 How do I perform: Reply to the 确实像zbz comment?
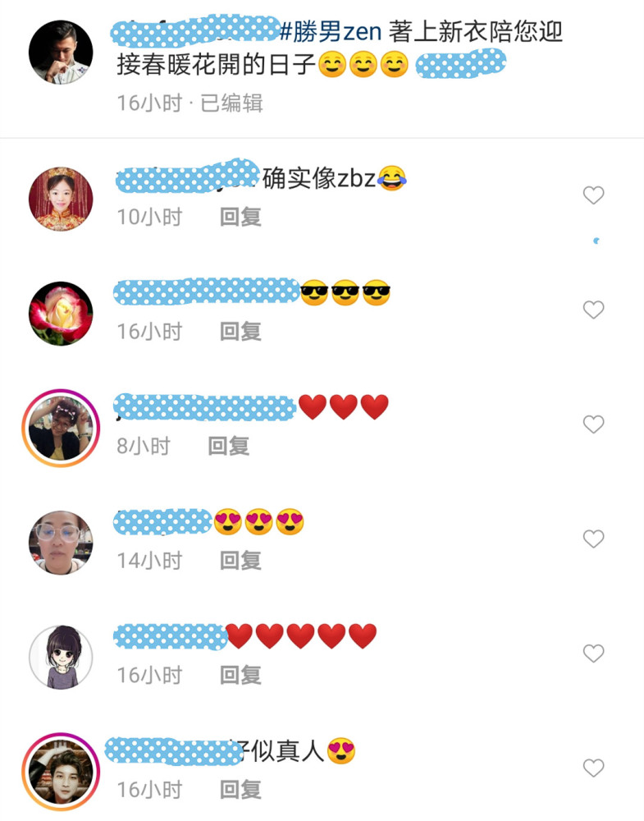click(240, 217)
